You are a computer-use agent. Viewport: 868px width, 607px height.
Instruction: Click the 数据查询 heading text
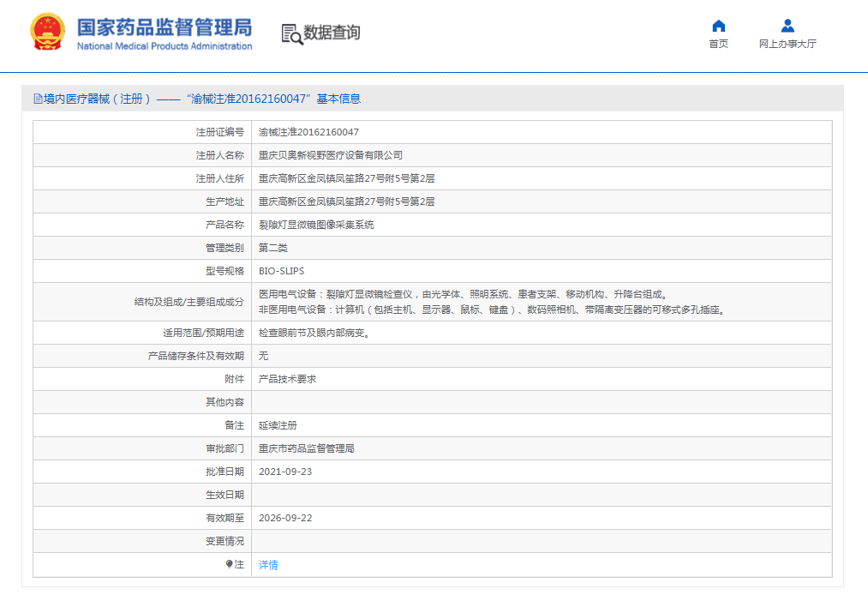click(x=332, y=33)
